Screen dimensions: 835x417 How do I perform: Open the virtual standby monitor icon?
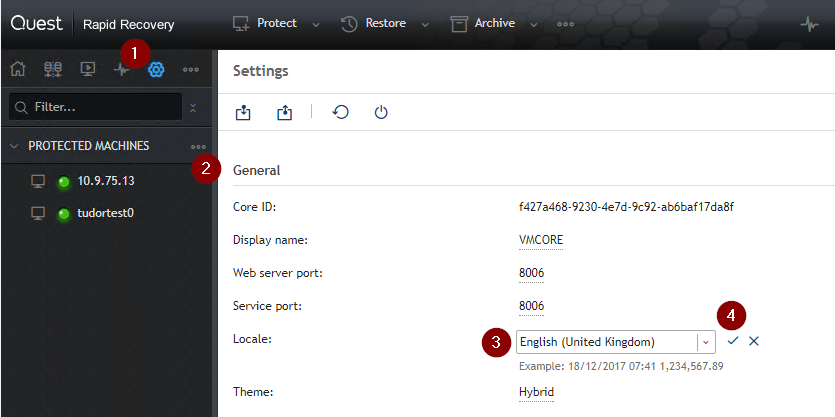pos(87,69)
